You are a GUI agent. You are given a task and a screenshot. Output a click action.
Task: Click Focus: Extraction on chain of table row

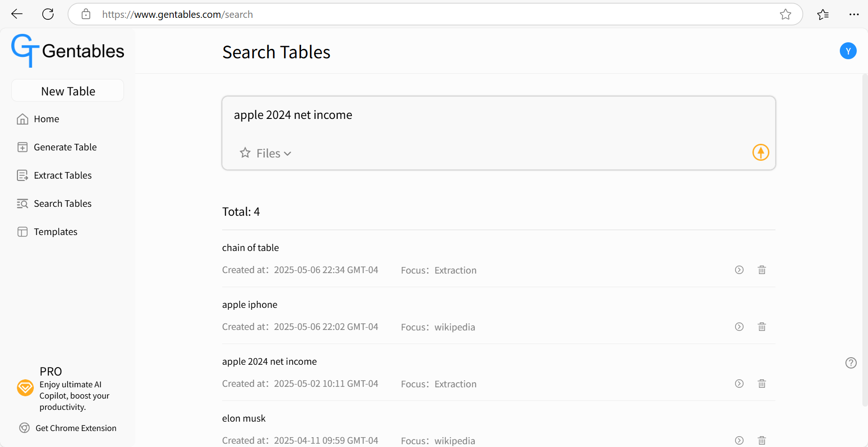[x=439, y=270]
